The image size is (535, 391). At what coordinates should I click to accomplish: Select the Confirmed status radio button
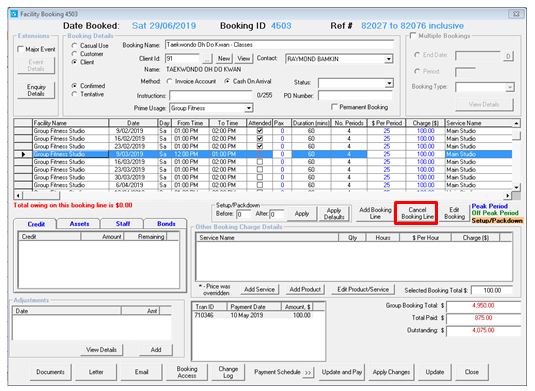point(74,86)
